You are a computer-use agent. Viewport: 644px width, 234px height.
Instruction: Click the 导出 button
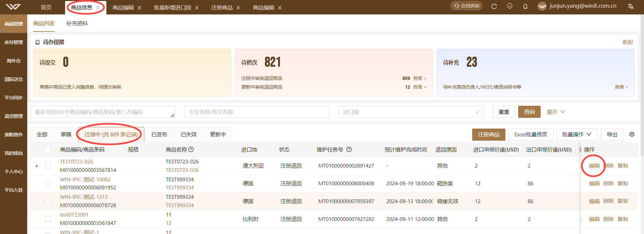tap(612, 134)
